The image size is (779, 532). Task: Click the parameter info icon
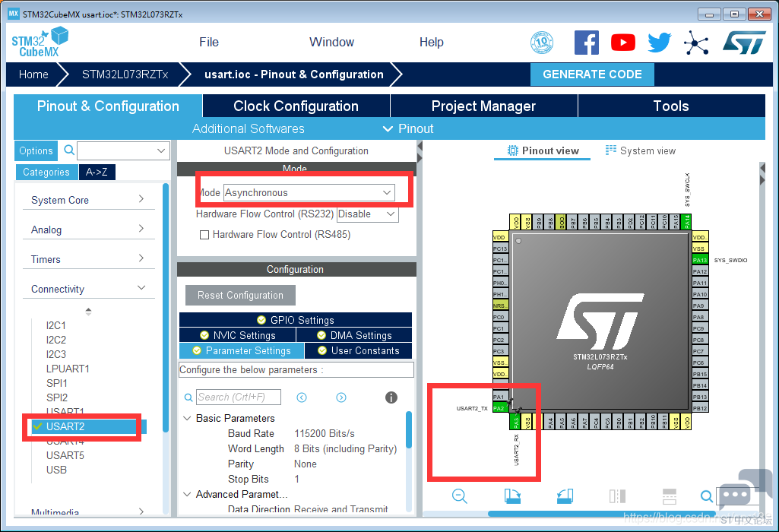(391, 397)
